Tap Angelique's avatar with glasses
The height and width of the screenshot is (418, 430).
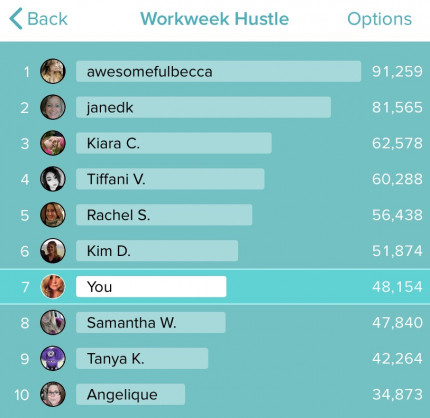click(53, 395)
